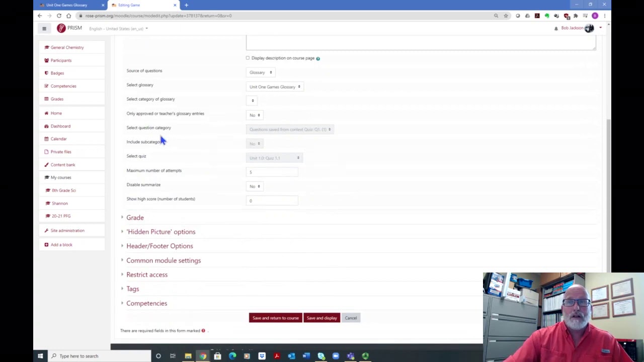Open the notifications bell icon
The height and width of the screenshot is (362, 644).
[556, 28]
